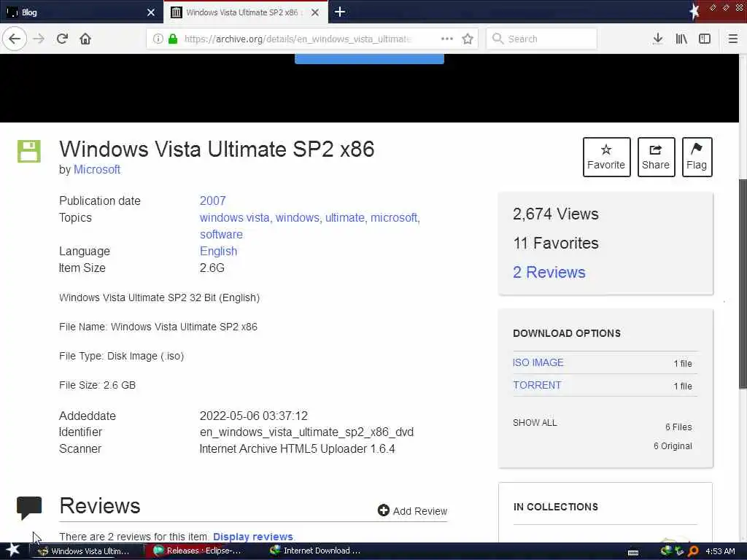Open the 2007 publication date link
Viewport: 747px width, 560px height.
pyautogui.click(x=212, y=201)
